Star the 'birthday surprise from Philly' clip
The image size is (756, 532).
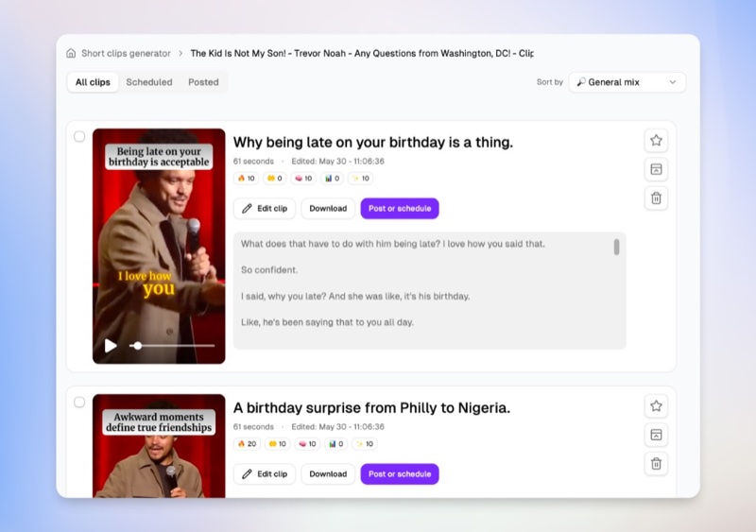click(656, 406)
